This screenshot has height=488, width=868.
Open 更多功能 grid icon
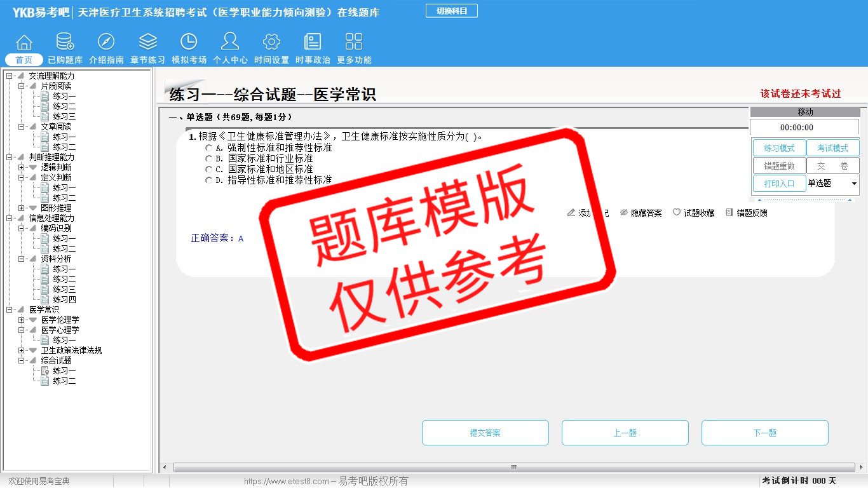[x=354, y=43]
